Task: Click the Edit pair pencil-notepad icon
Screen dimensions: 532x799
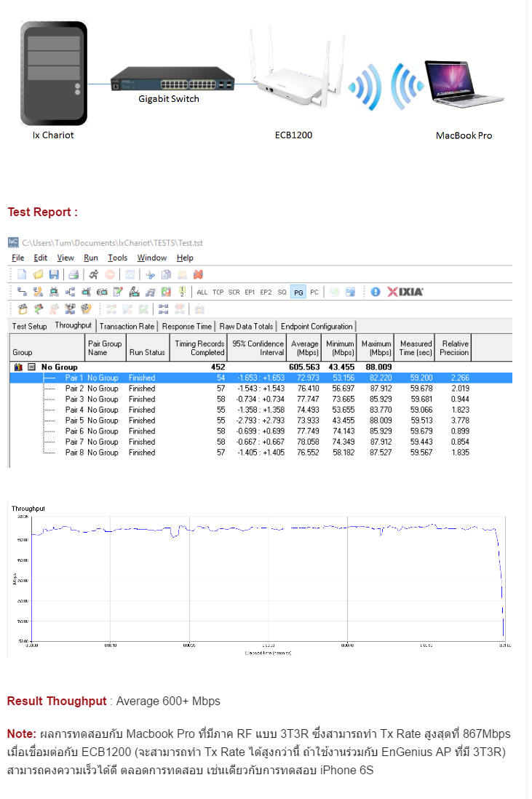Action: pyautogui.click(x=118, y=292)
